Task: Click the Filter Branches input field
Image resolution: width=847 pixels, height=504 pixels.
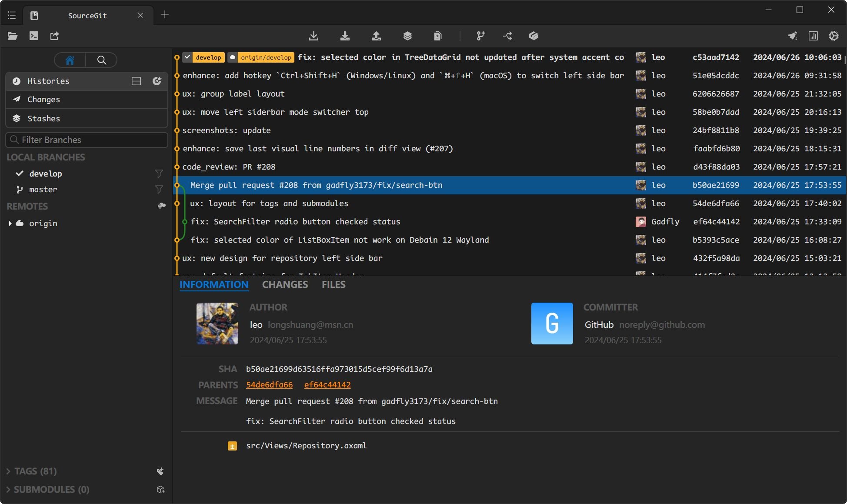Action: click(87, 140)
